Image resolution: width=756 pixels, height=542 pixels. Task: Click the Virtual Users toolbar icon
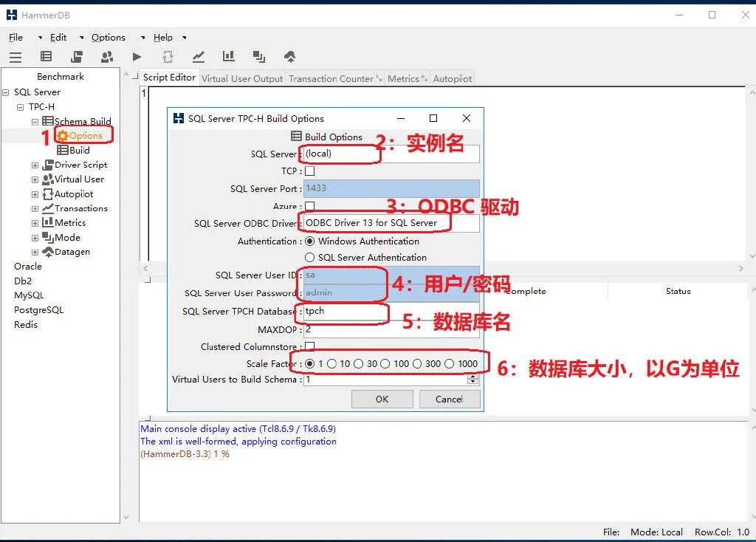[107, 57]
